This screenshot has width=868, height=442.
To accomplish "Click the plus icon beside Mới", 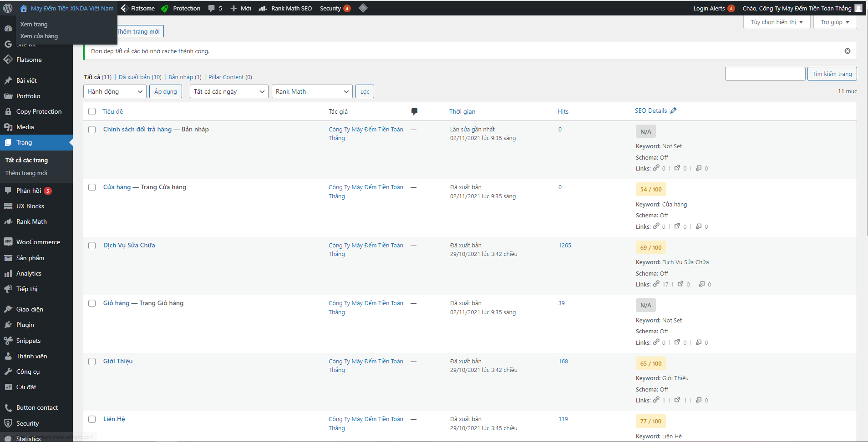I will coord(233,8).
